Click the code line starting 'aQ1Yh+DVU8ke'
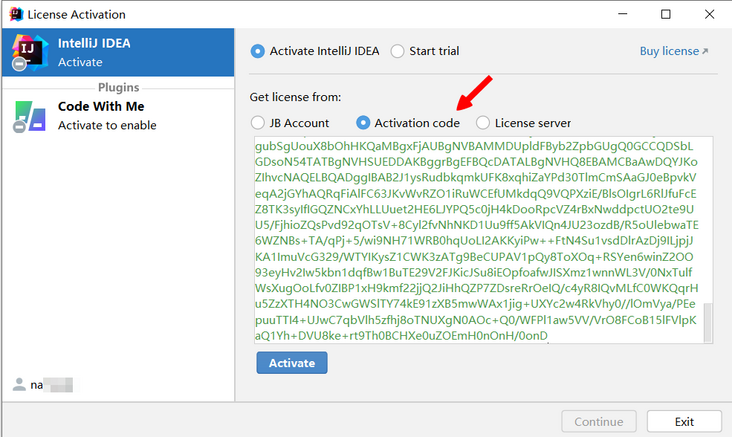This screenshot has height=437, width=732. tap(401, 335)
